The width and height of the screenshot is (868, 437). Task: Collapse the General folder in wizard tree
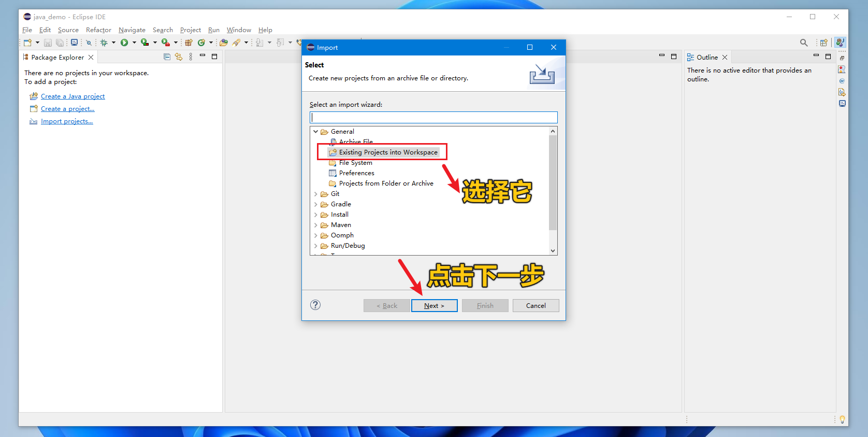pos(315,132)
